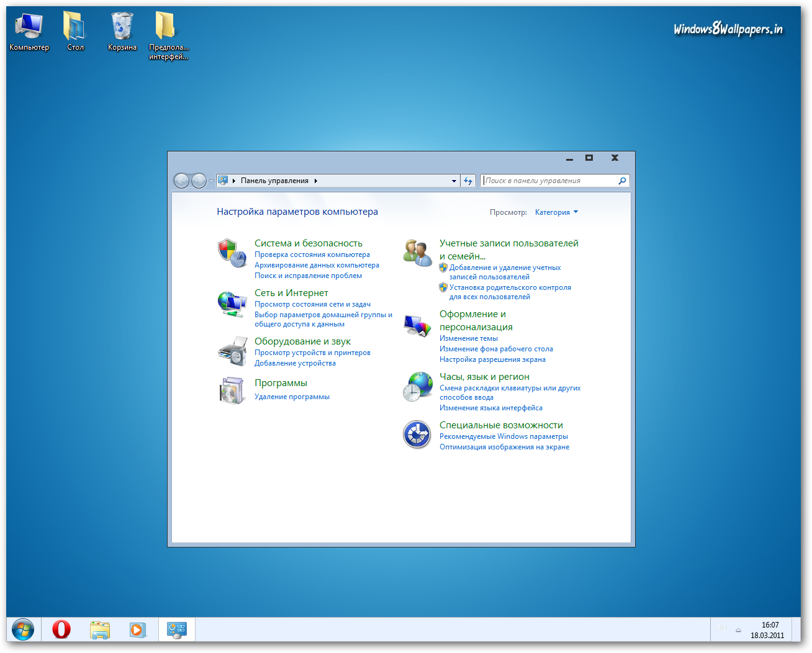The height and width of the screenshot is (653, 812).
Task: Open the Programs disc box icon
Action: [x=232, y=390]
